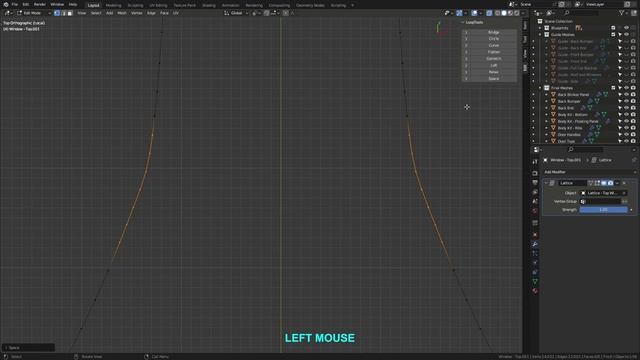Image resolution: width=640 pixels, height=360 pixels.
Task: Click the Vertex Group field
Action: pos(600,202)
